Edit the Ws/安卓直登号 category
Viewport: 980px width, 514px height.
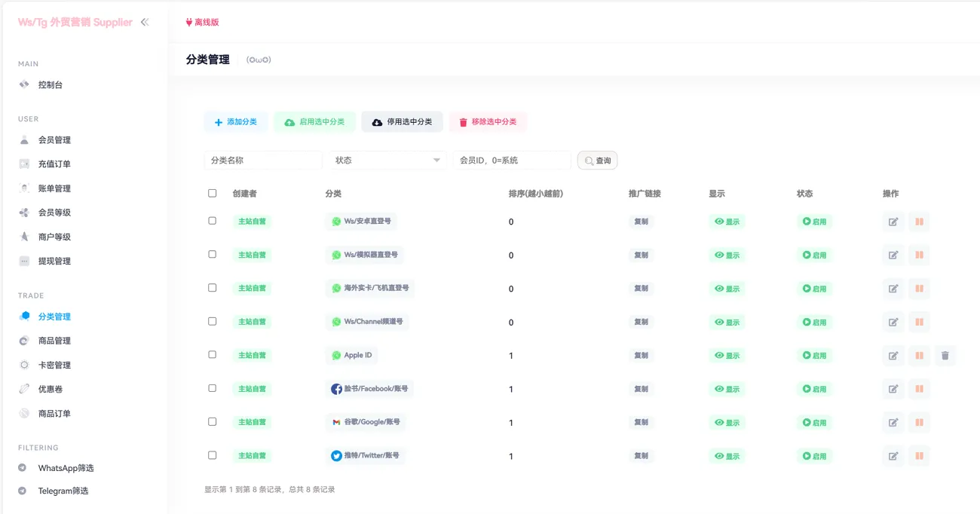pos(893,222)
